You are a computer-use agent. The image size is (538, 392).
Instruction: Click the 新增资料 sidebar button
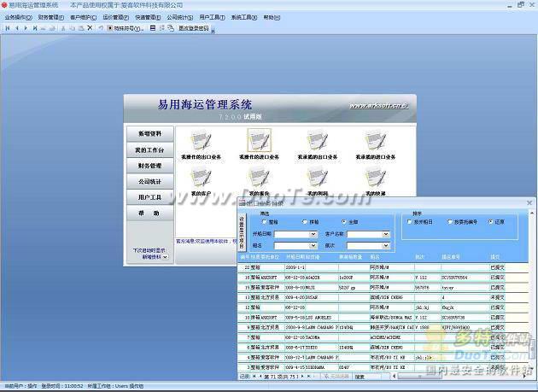click(149, 134)
